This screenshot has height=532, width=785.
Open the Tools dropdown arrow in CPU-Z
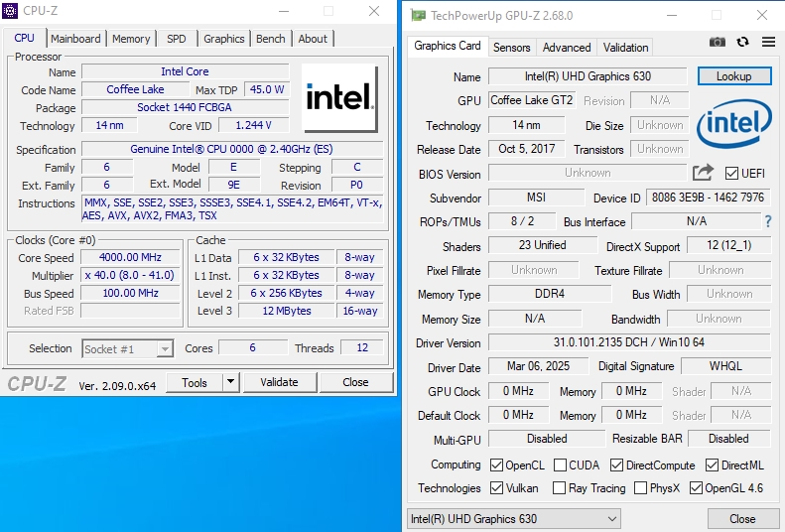[x=230, y=382]
